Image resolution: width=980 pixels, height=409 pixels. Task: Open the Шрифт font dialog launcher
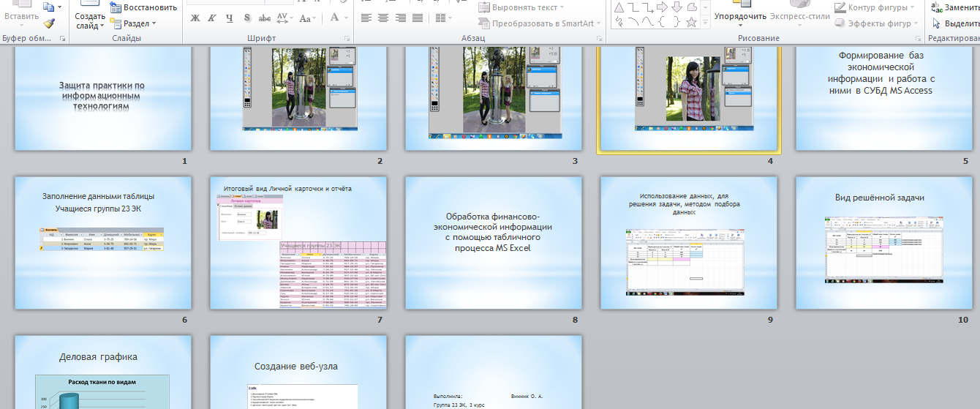coord(348,38)
